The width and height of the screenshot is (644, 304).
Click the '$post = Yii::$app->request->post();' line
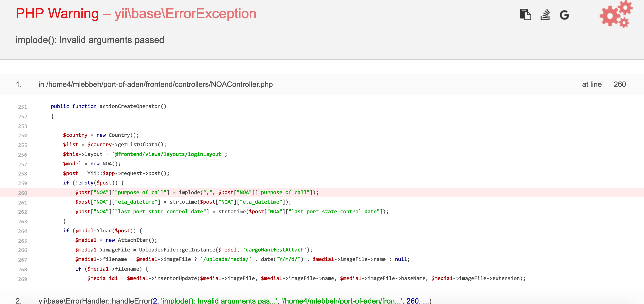(116, 173)
